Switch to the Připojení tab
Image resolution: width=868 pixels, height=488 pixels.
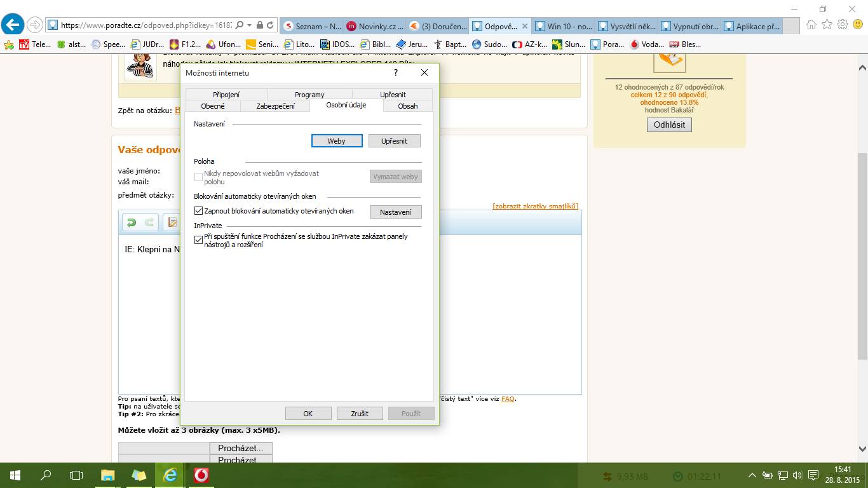(x=226, y=95)
